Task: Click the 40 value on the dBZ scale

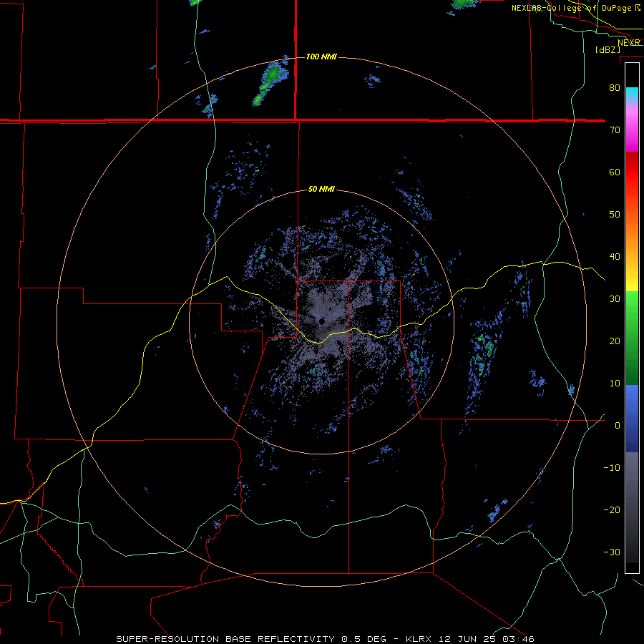Action: [615, 257]
